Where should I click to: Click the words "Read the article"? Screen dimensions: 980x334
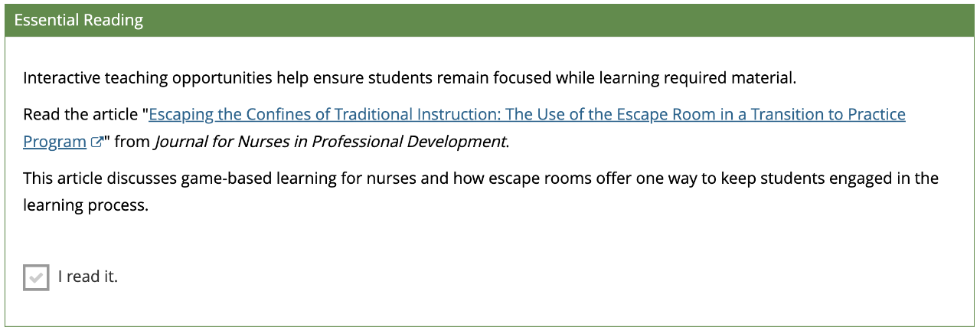80,115
